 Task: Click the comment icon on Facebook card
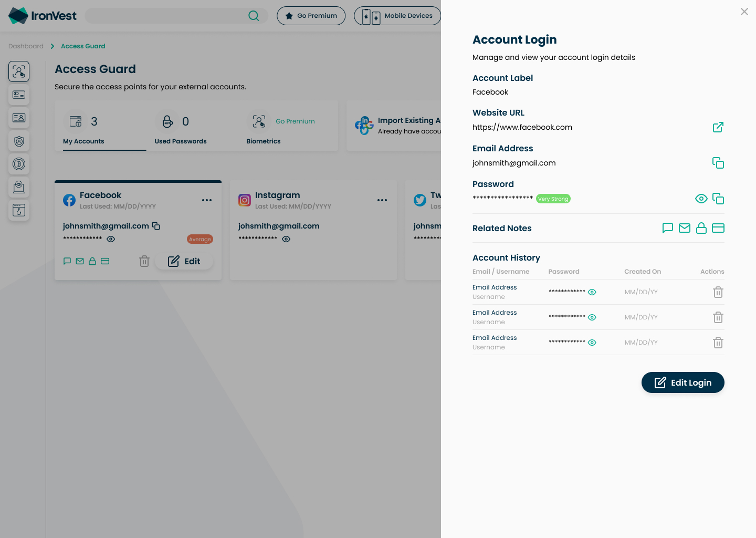click(x=67, y=261)
